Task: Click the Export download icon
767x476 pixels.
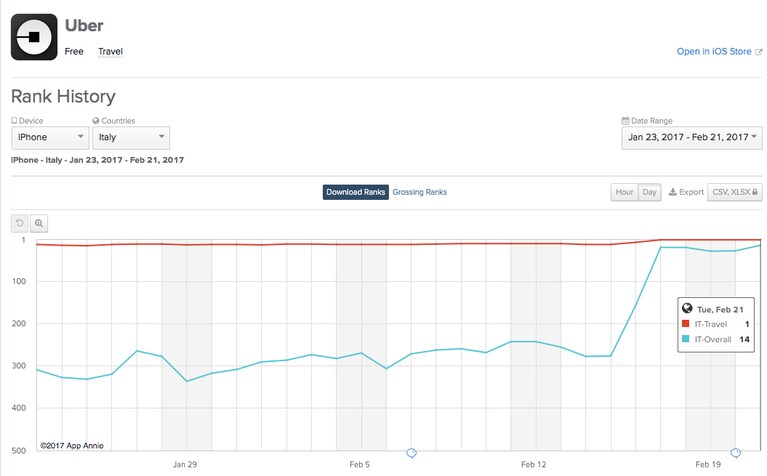Action: point(673,192)
